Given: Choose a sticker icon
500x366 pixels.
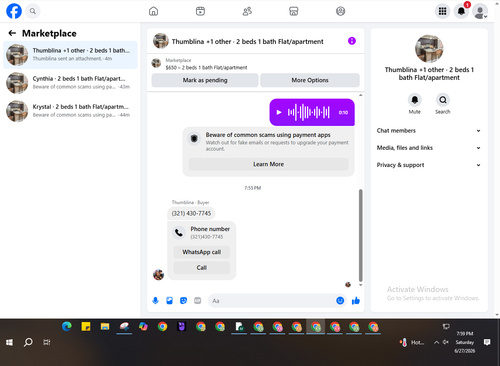Looking at the screenshot, I should [183, 301].
